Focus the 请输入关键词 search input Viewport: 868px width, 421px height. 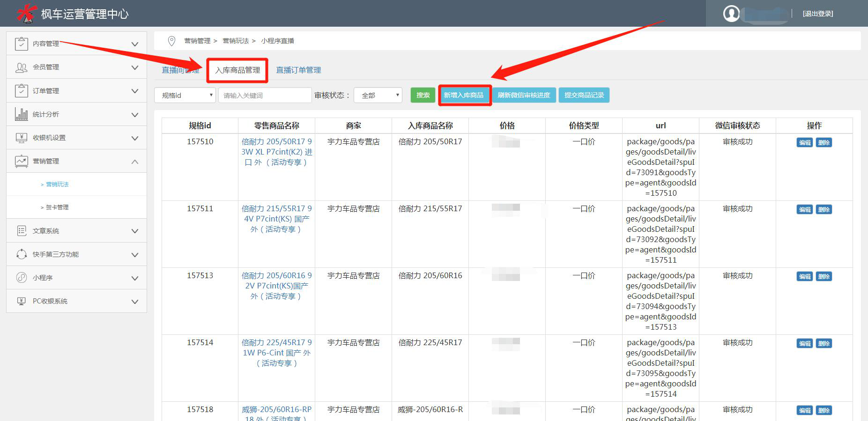[265, 95]
